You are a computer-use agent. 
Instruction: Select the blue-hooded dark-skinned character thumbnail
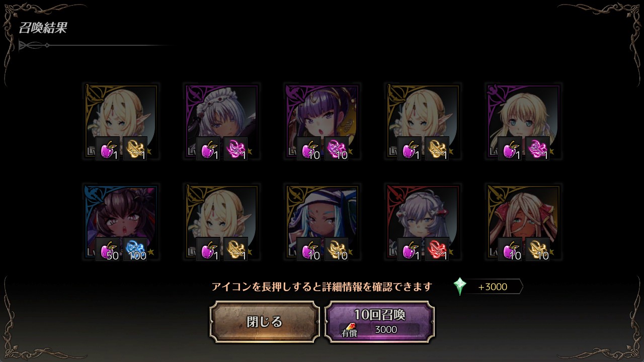click(x=322, y=222)
